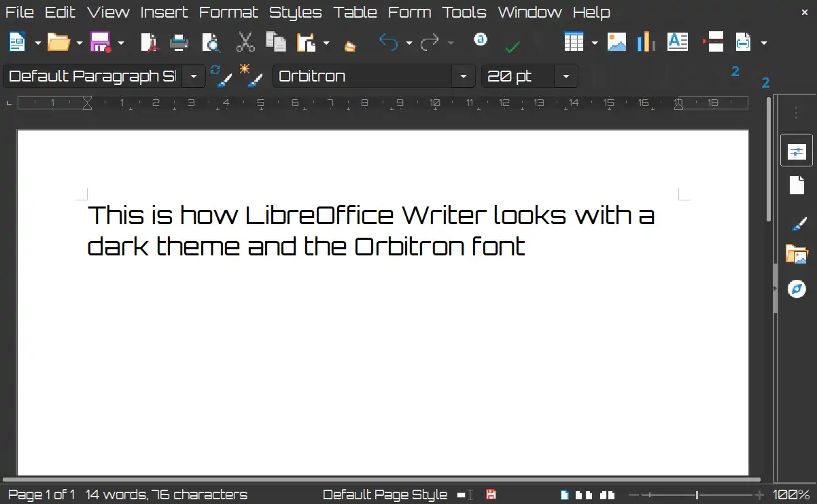This screenshot has width=817, height=504.
Task: Open the sidebar Navigator deck
Action: [797, 289]
